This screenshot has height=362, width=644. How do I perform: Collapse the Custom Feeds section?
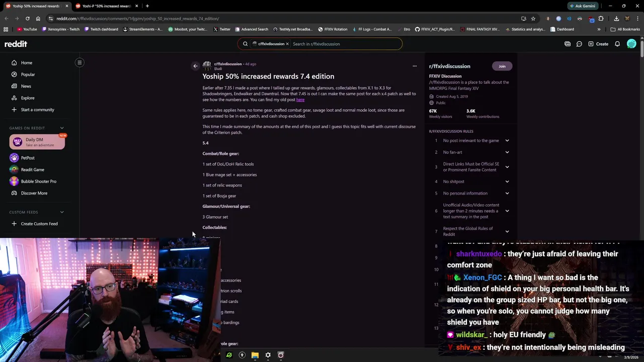62,212
